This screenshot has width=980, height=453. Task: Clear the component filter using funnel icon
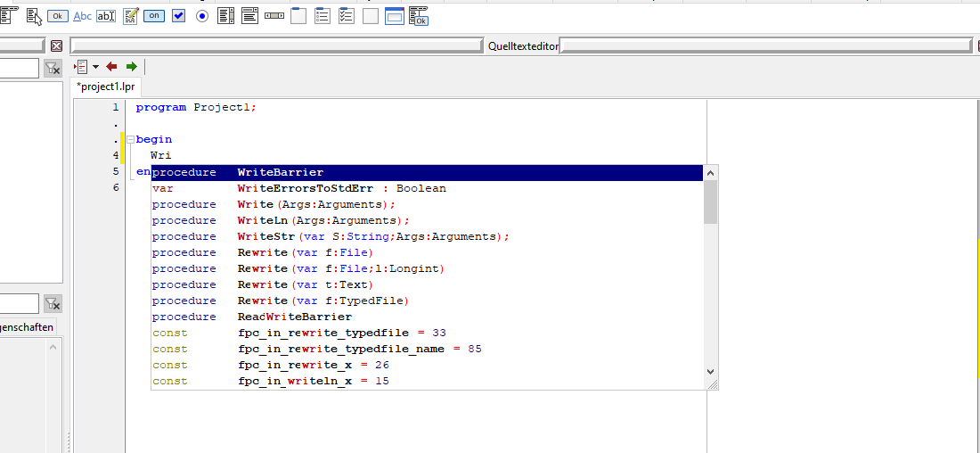[x=53, y=69]
